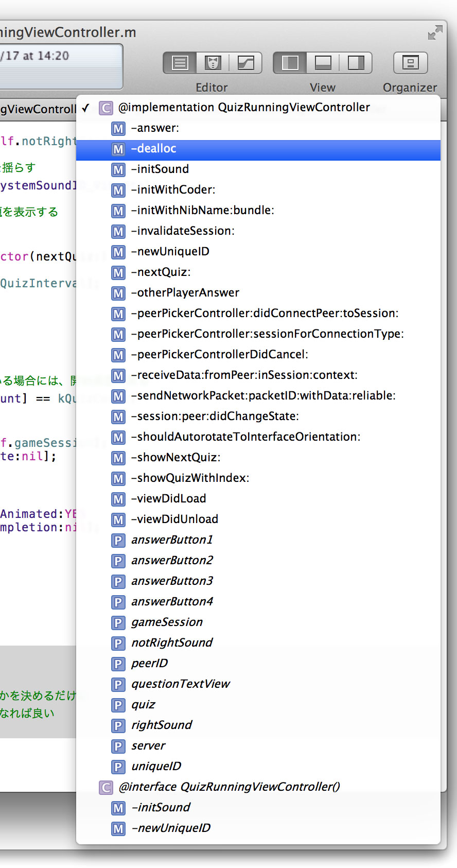Image resolution: width=457 pixels, height=868 pixels.
Task: Jump to the server property
Action: 258,746
